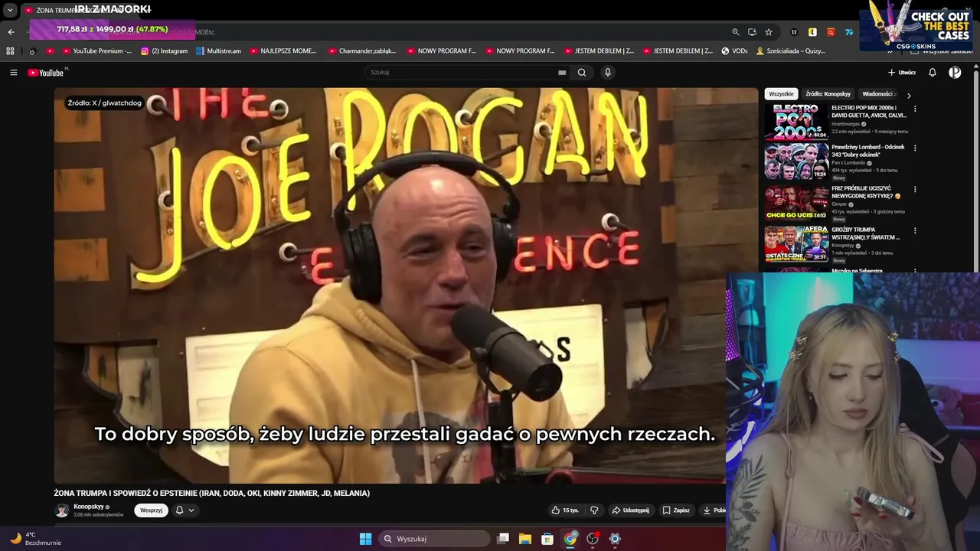Open the NAJLEPSZE MOME... bookmark
Image resolution: width=980 pixels, height=551 pixels.
point(283,51)
